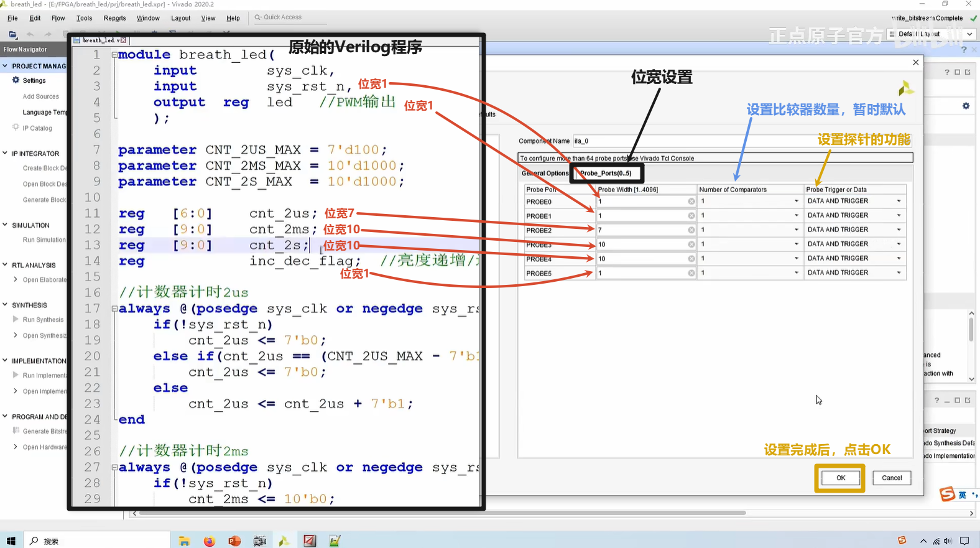980x548 pixels.
Task: Click the Windows taskbar search box
Action: pyautogui.click(x=97, y=541)
